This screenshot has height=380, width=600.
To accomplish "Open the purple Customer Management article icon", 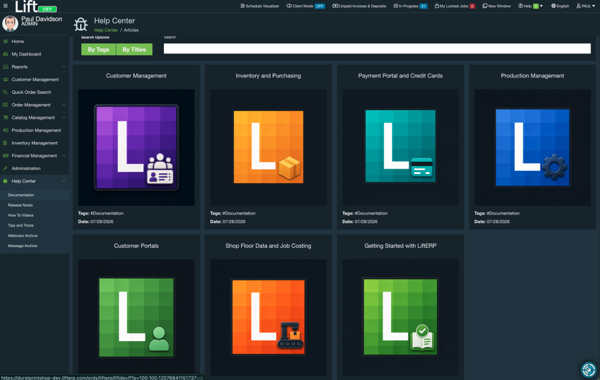I will (x=136, y=147).
